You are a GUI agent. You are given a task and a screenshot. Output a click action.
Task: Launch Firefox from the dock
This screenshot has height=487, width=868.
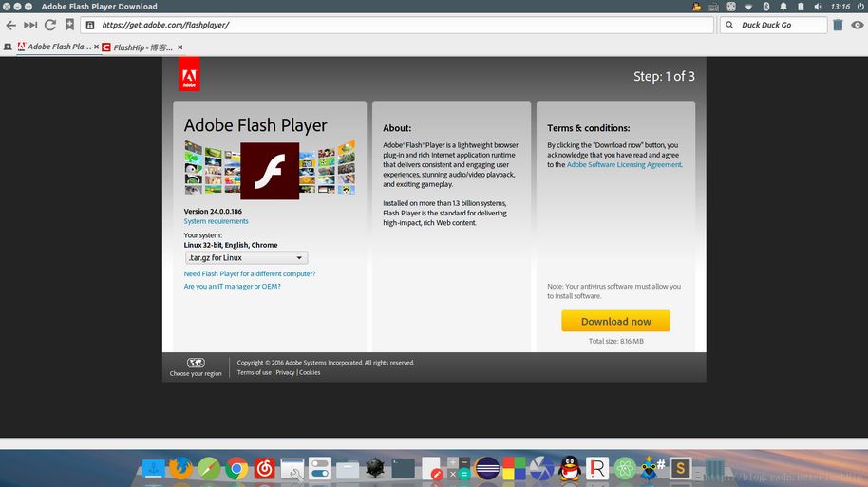click(181, 468)
